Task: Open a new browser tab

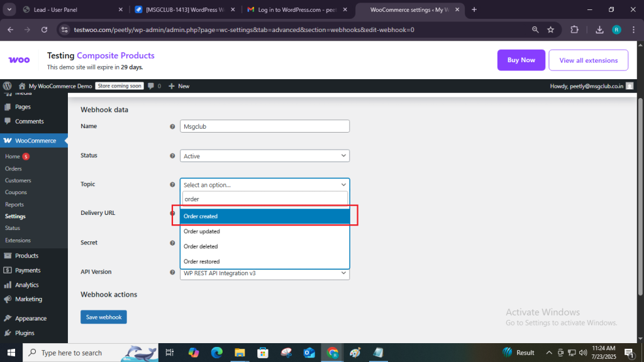Action: pos(474,9)
